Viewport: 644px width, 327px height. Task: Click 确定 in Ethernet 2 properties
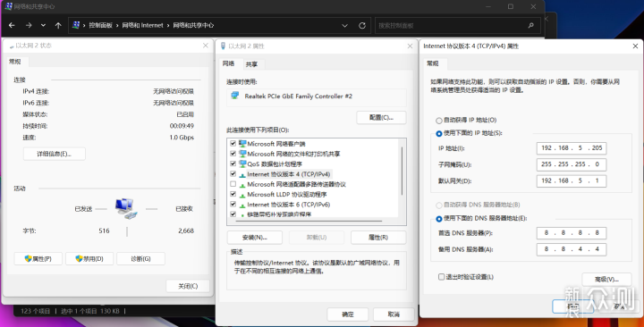click(347, 314)
